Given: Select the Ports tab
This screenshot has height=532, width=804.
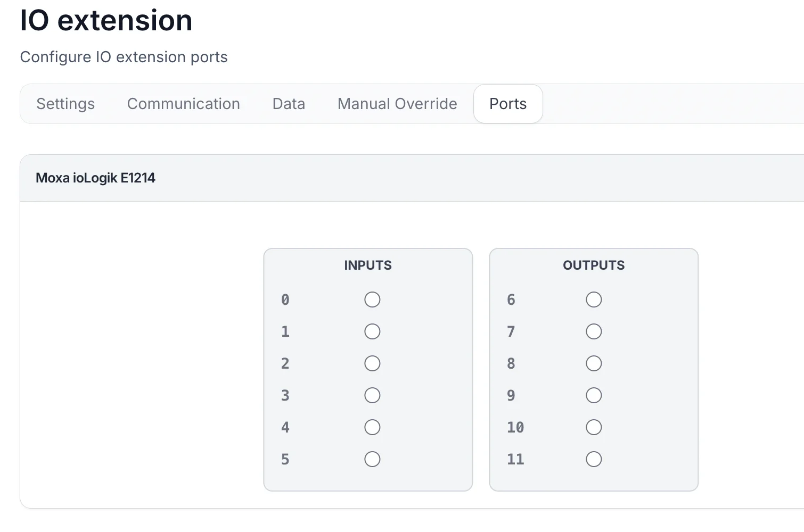Looking at the screenshot, I should 508,104.
